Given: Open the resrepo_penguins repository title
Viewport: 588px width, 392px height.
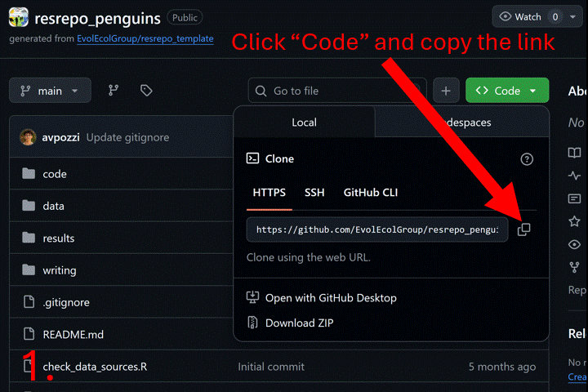Looking at the screenshot, I should [97, 19].
